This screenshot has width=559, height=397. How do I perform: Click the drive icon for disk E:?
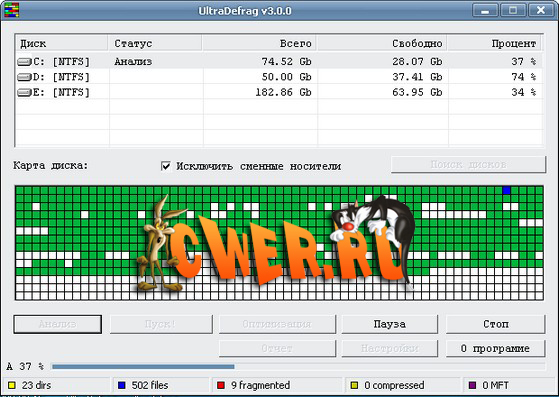pos(24,92)
